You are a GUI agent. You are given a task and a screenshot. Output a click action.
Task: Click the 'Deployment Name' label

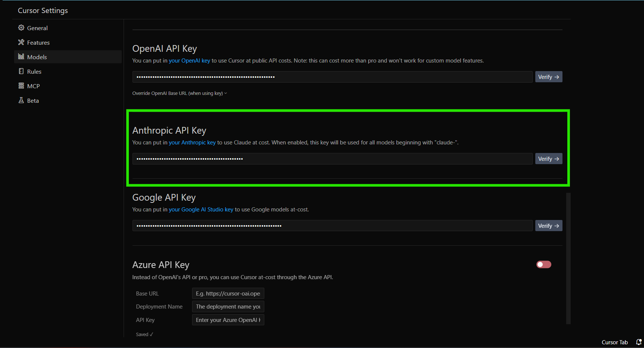[159, 307]
